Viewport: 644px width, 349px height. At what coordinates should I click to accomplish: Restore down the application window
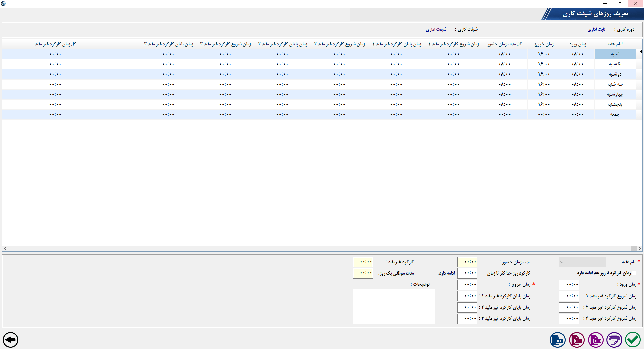pyautogui.click(x=620, y=3)
